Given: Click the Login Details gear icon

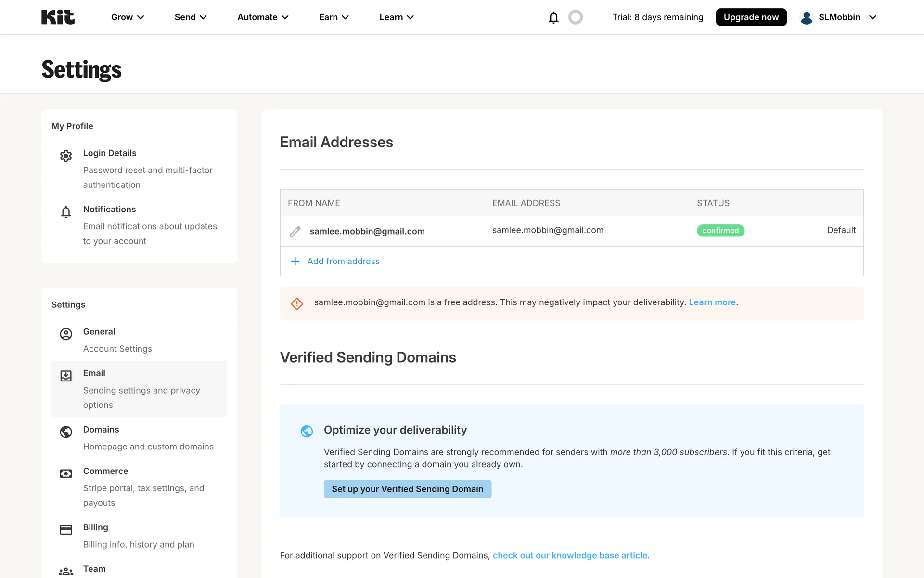Looking at the screenshot, I should 66,156.
